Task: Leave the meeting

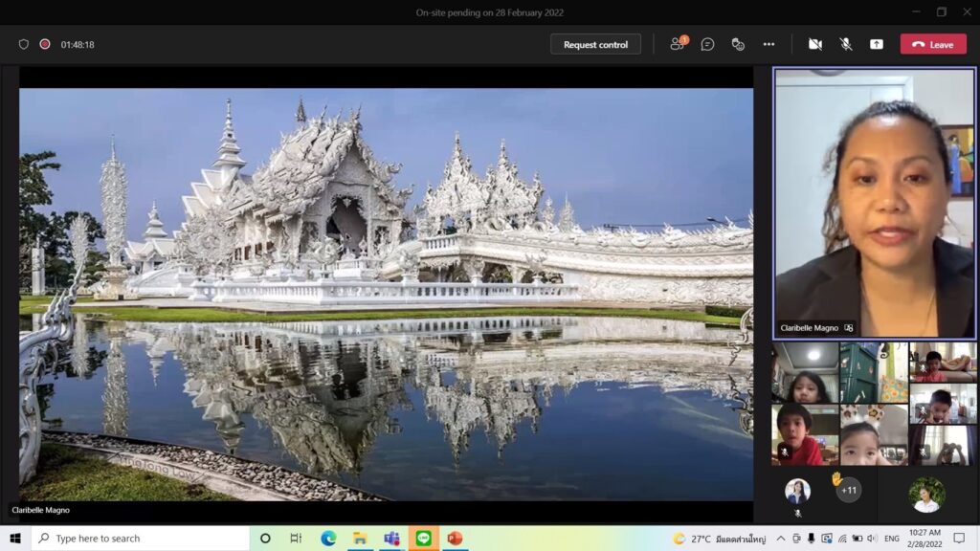Action: tap(932, 44)
